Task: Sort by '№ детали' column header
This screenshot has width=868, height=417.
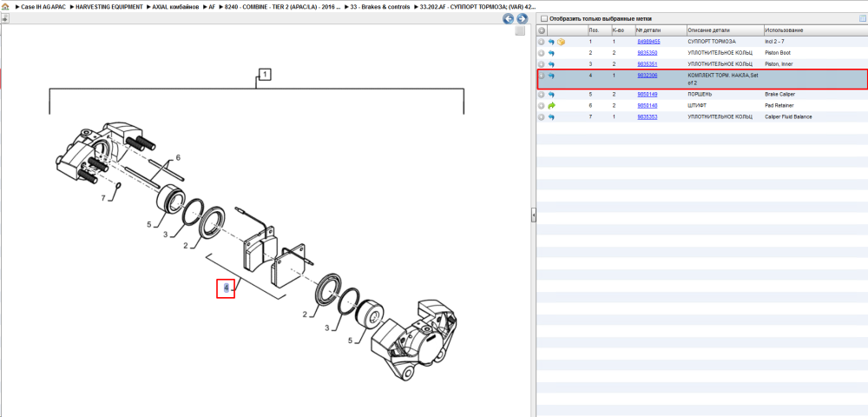Action: coord(661,30)
